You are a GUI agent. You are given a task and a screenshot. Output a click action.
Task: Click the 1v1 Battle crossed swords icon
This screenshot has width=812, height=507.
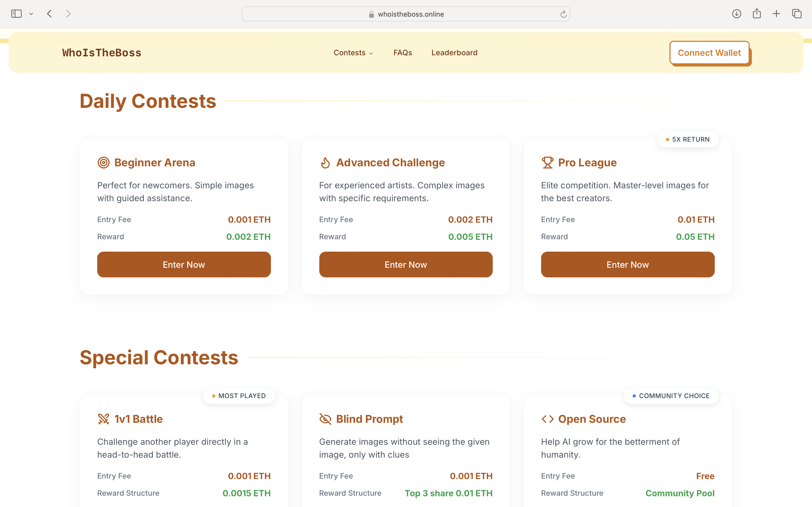click(x=103, y=419)
